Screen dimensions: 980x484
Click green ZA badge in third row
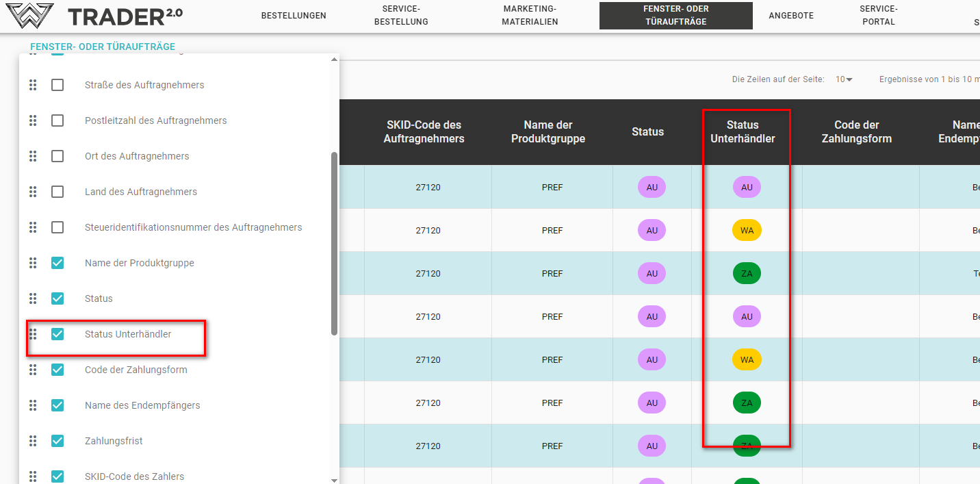click(x=747, y=274)
